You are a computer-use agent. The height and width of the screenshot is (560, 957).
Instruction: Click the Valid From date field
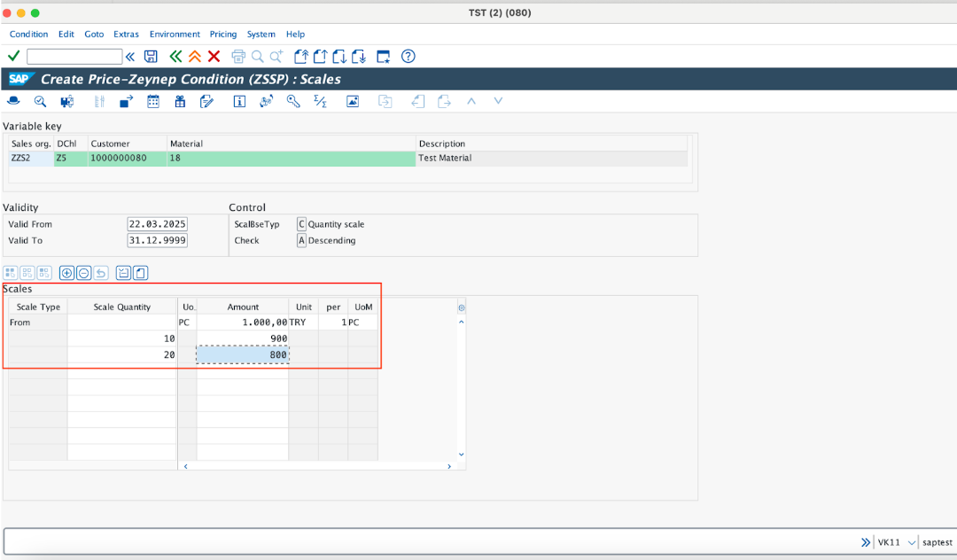pyautogui.click(x=158, y=224)
